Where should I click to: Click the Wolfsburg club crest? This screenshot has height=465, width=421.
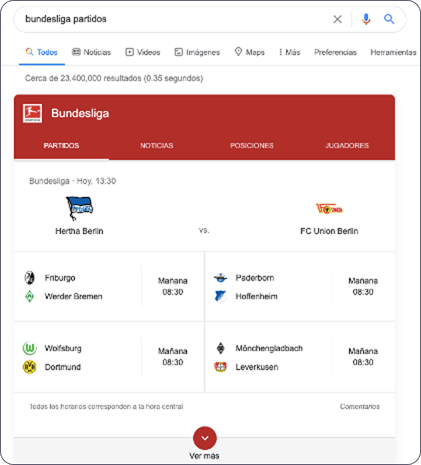(x=30, y=348)
